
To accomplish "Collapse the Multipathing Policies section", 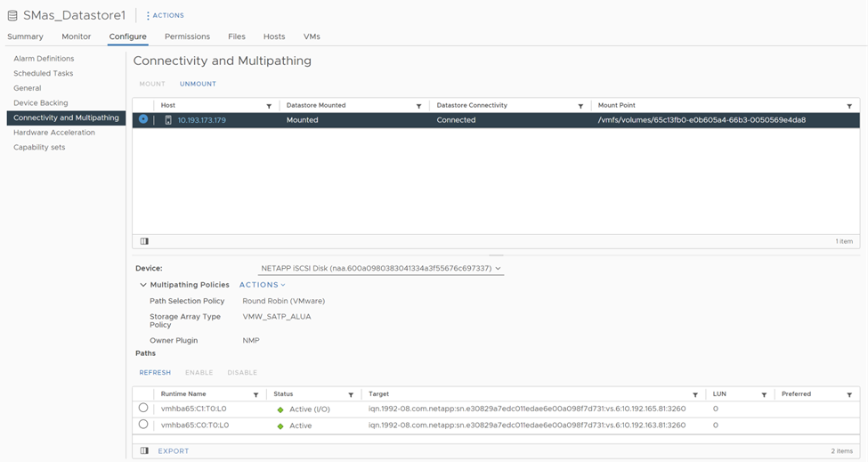I will (x=142, y=285).
